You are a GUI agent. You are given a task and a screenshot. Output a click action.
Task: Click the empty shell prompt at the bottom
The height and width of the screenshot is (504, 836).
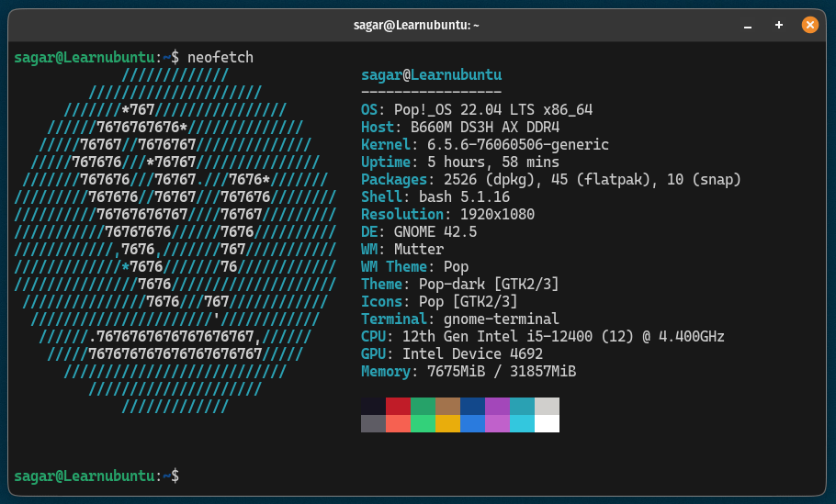click(96, 476)
